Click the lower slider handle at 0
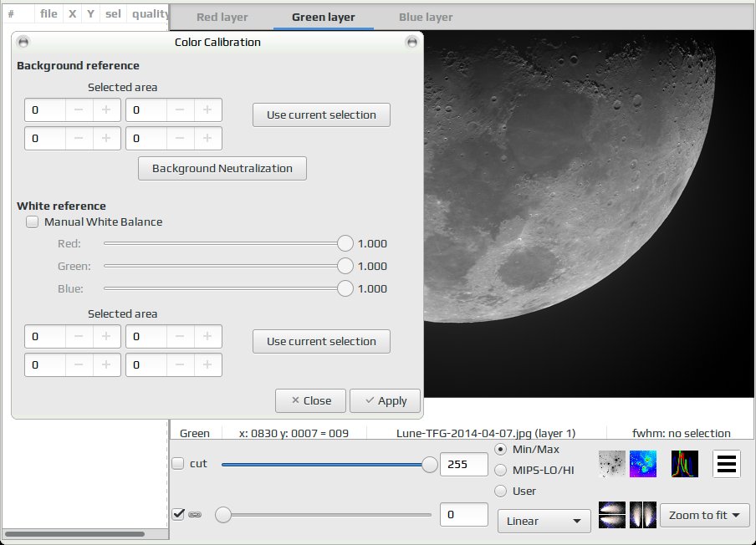The height and width of the screenshot is (545, 756). click(223, 515)
